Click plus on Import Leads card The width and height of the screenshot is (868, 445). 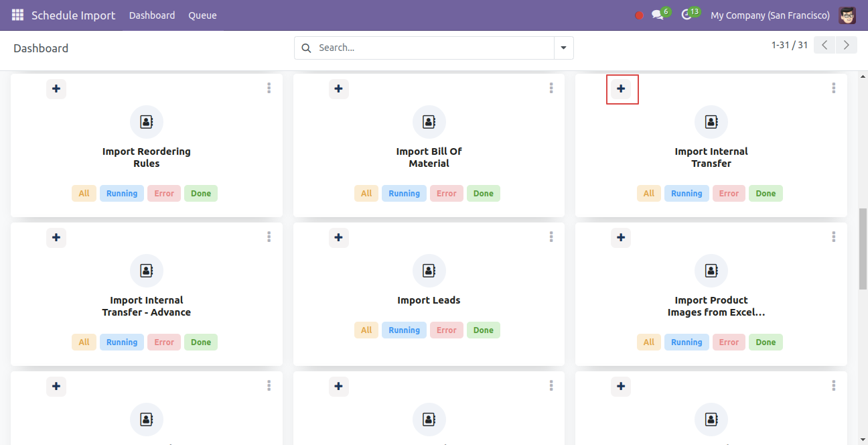coord(339,237)
